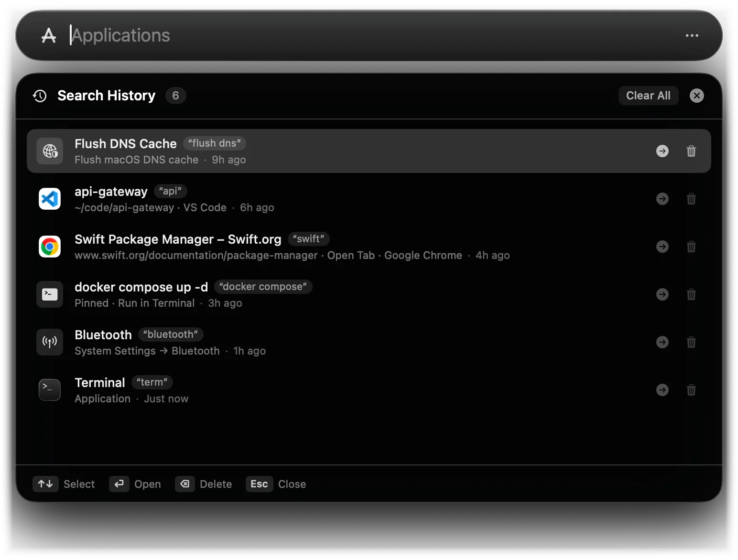Open the three-dot more options menu

(x=692, y=35)
